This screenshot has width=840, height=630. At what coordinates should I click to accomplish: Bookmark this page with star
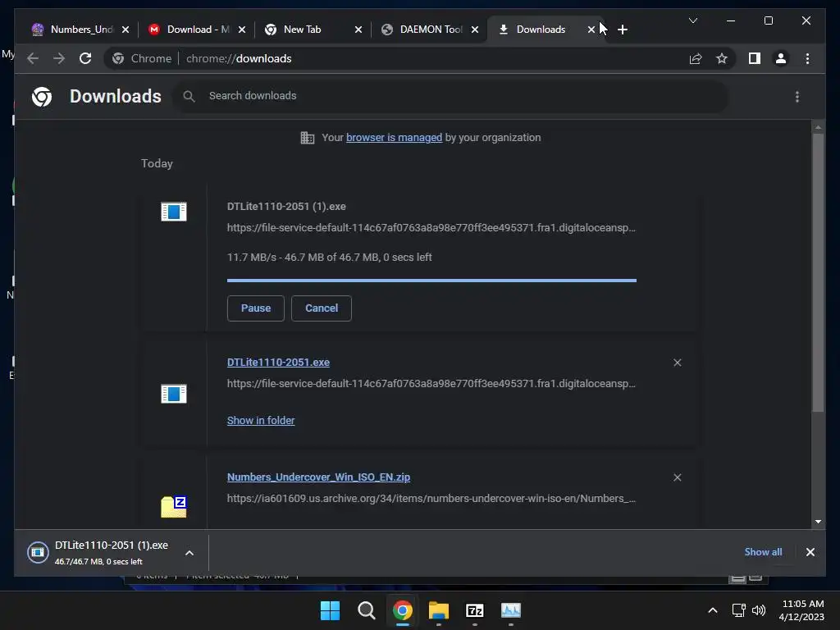722,58
